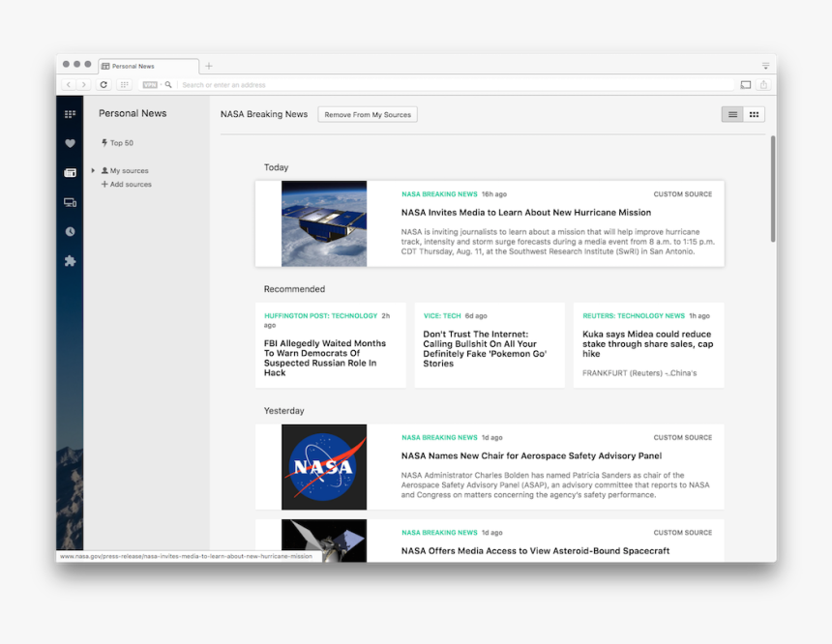Click the Yesterday section label
The height and width of the screenshot is (644, 832).
coord(283,411)
